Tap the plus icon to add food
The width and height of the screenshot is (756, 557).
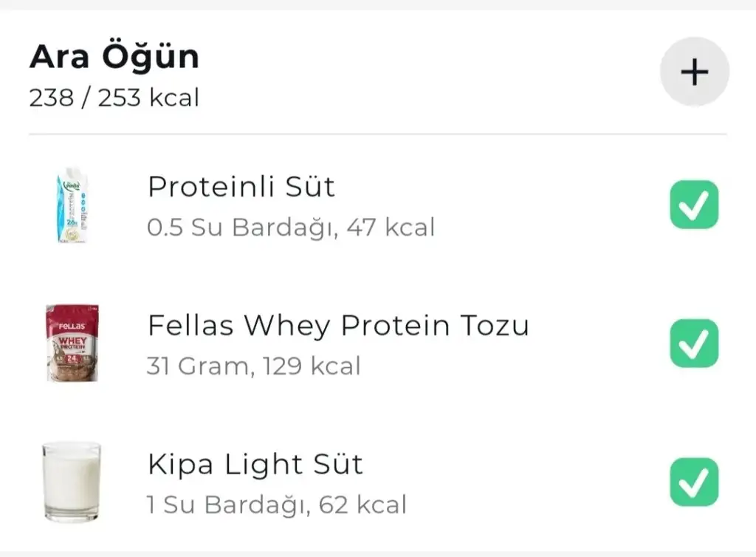click(694, 72)
